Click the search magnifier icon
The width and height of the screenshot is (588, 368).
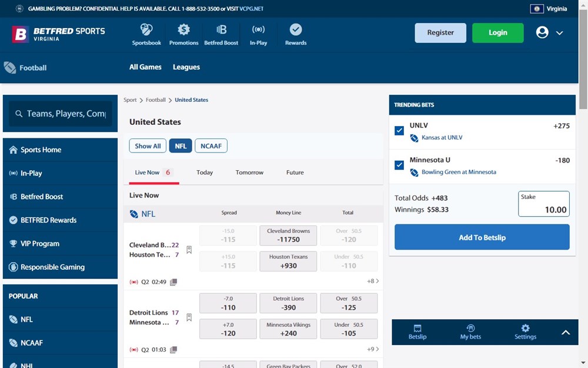pyautogui.click(x=19, y=114)
